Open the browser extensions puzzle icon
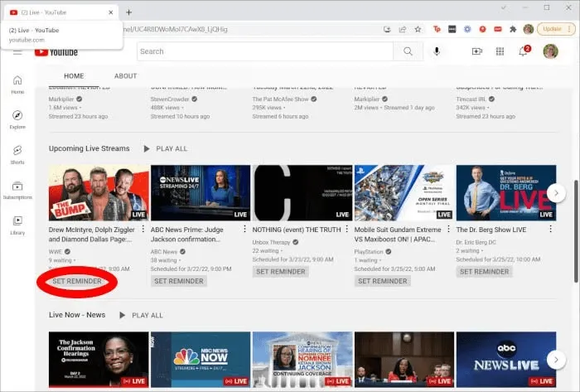 513,29
